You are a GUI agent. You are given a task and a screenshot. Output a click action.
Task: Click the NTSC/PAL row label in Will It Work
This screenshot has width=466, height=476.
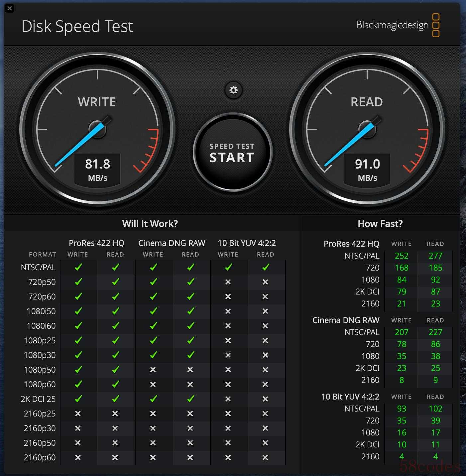(38, 267)
